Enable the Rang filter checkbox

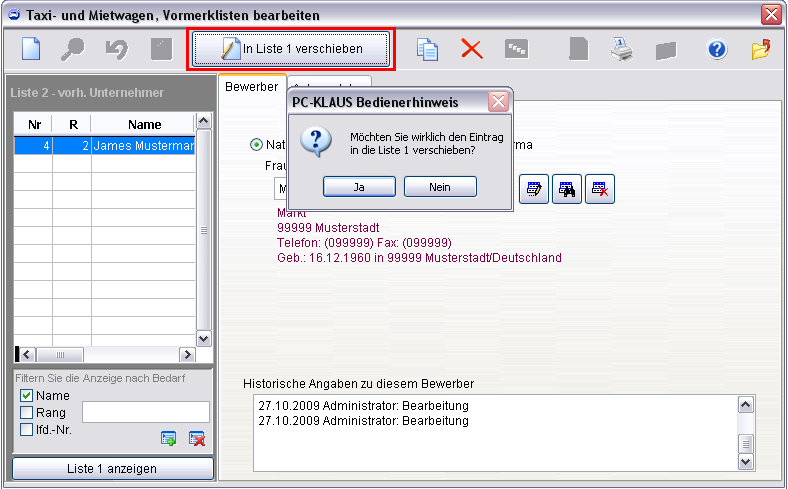(x=27, y=413)
